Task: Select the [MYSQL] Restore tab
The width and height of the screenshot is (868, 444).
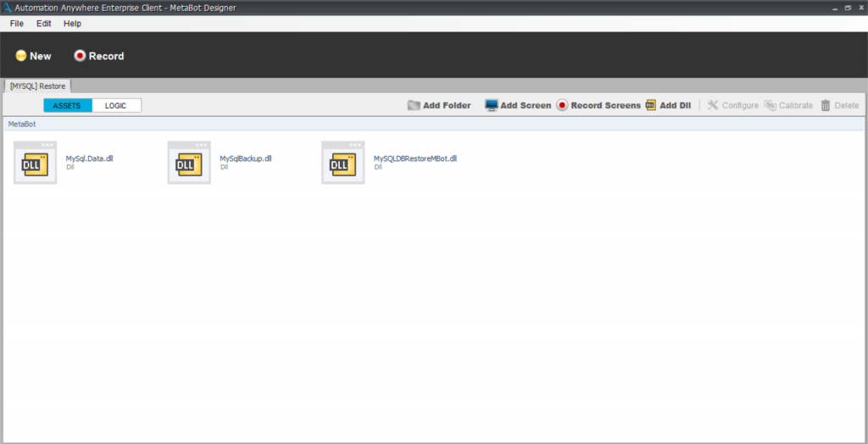Action: 37,86
